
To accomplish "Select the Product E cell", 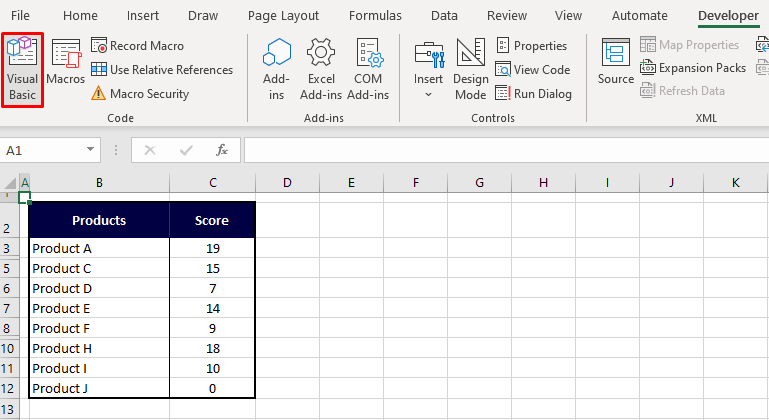I will point(99,309).
